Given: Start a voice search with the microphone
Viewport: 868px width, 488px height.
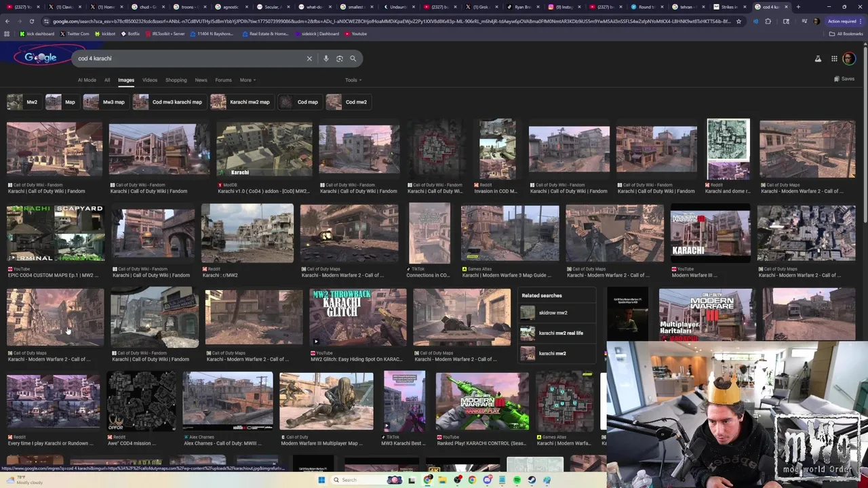Looking at the screenshot, I should 326,58.
